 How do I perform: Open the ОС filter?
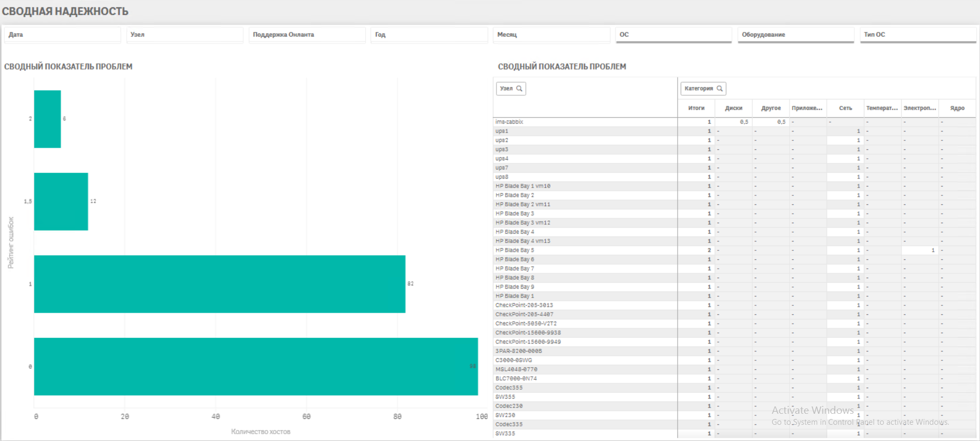click(x=674, y=35)
